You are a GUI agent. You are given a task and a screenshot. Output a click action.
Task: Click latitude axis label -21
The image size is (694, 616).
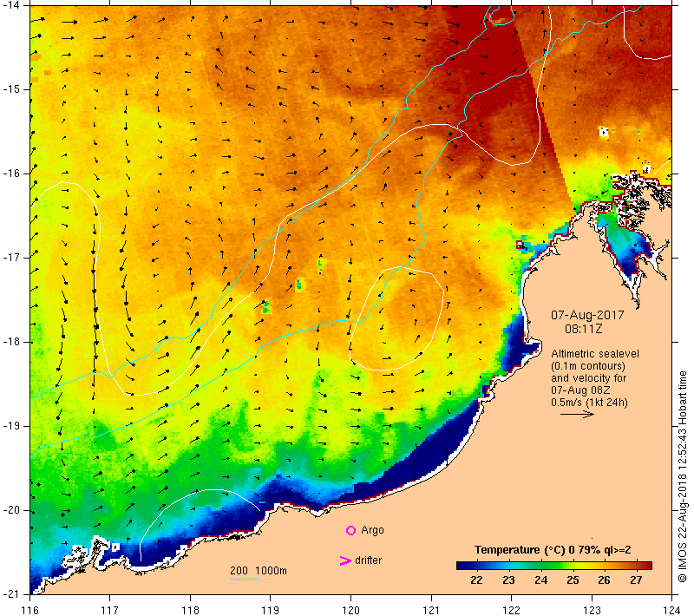pos(11,594)
